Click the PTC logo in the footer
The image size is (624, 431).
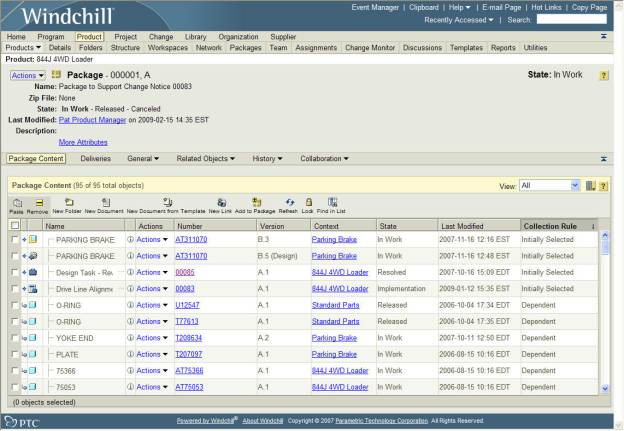[22, 422]
